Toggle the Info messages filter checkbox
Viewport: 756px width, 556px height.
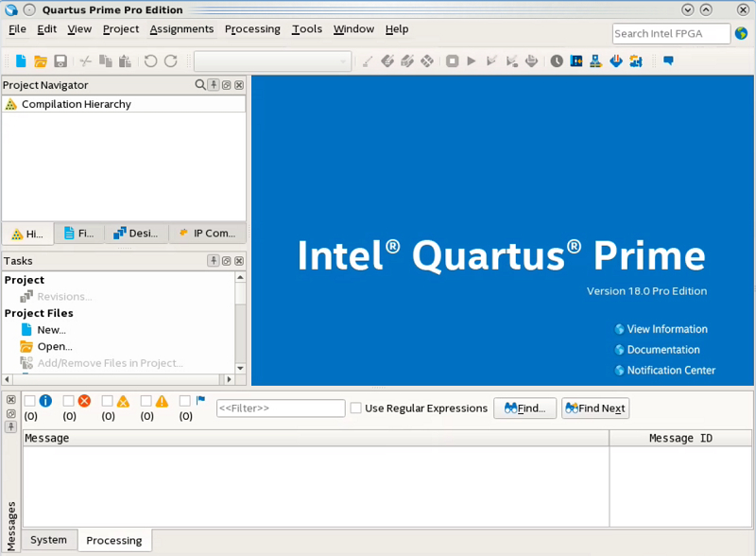click(x=30, y=401)
